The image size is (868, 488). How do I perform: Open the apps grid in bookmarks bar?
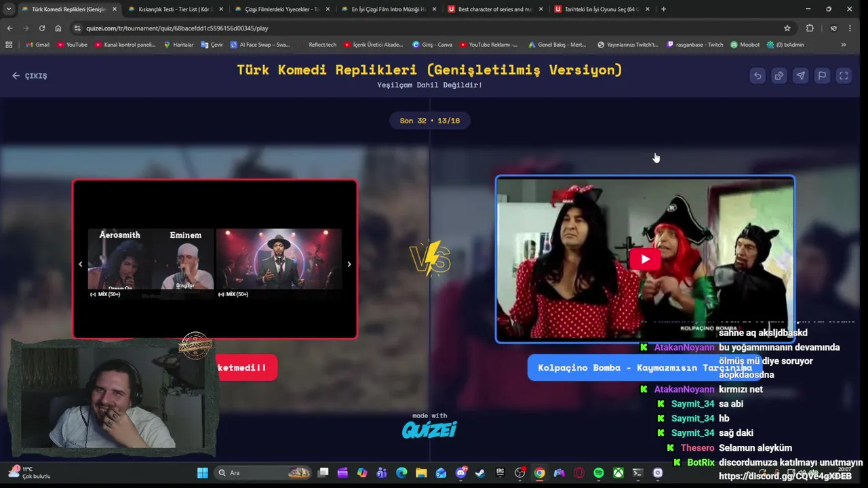click(x=9, y=45)
